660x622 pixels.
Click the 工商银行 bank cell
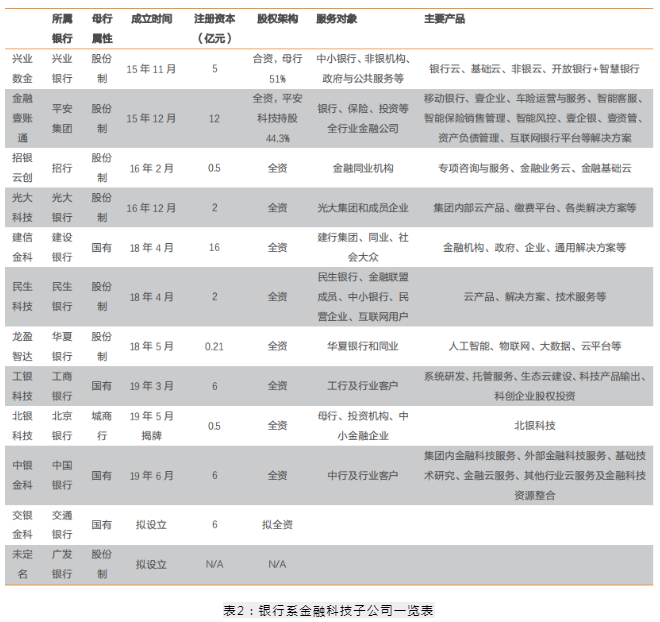[62, 386]
